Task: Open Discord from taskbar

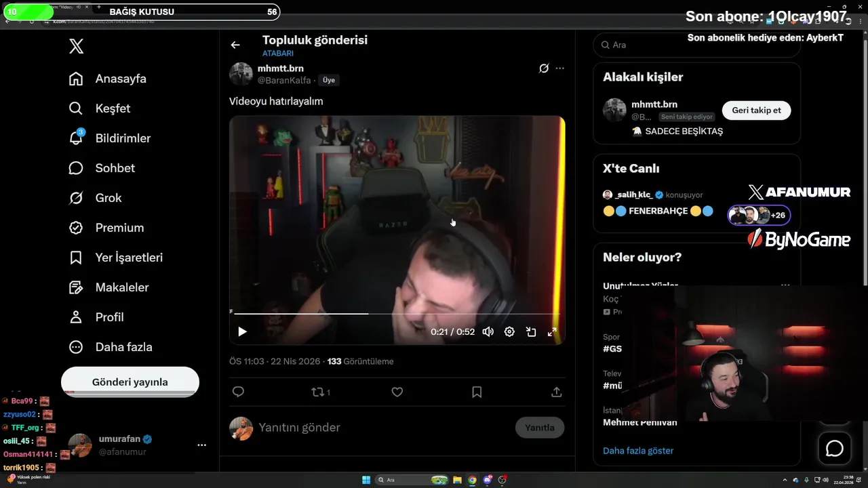Action: (x=488, y=480)
